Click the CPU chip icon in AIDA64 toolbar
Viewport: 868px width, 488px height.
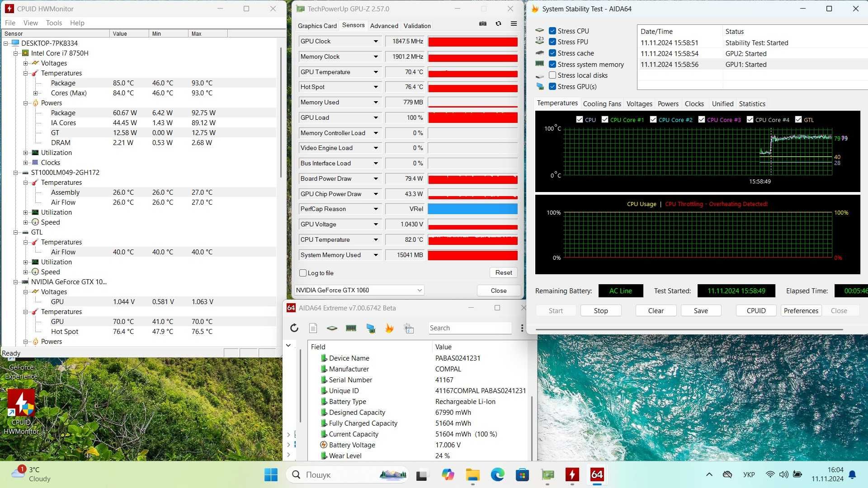coord(332,328)
